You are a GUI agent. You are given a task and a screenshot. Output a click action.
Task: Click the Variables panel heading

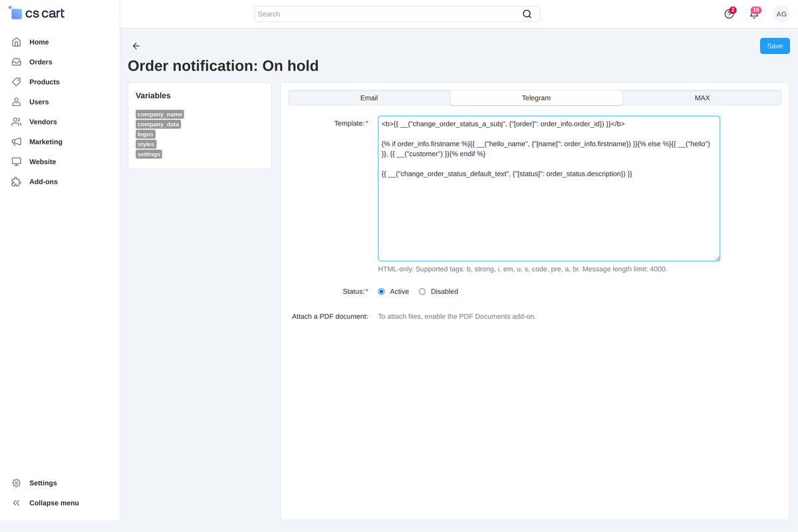pos(153,96)
